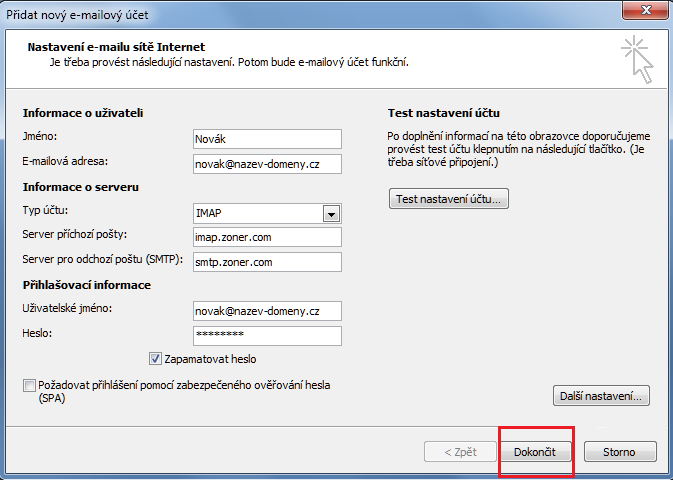Click the wizard cursor icon in header

(636, 58)
